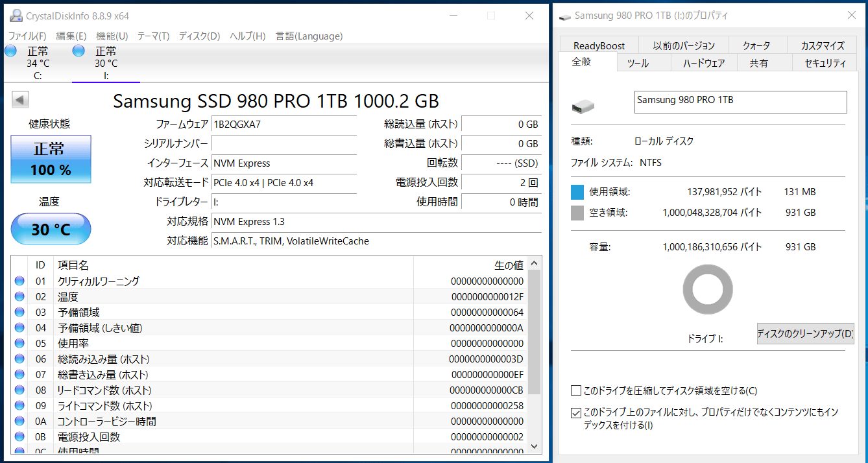Click the 温度 30 °C temperature indicator
This screenshot has height=463, width=868.
[x=51, y=229]
